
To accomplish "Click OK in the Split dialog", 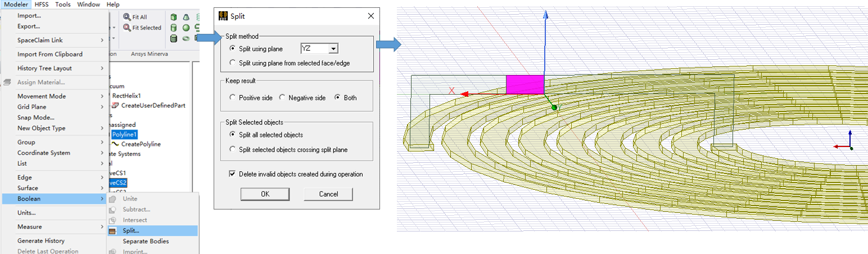I will [265, 194].
